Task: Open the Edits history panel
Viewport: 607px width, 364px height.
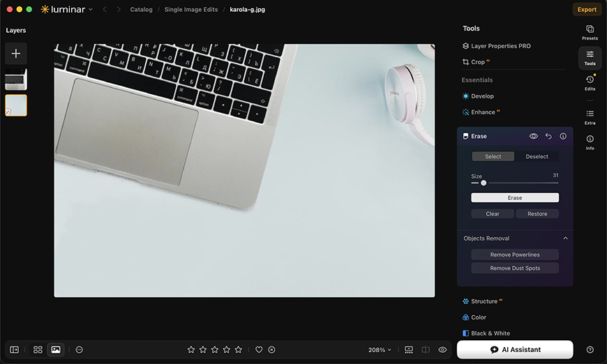Action: [x=590, y=83]
